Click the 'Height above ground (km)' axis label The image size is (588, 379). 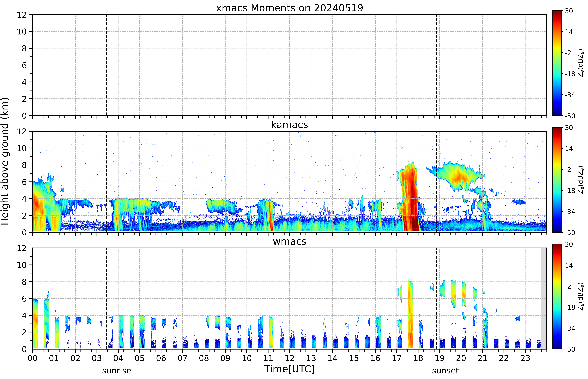pyautogui.click(x=5, y=161)
